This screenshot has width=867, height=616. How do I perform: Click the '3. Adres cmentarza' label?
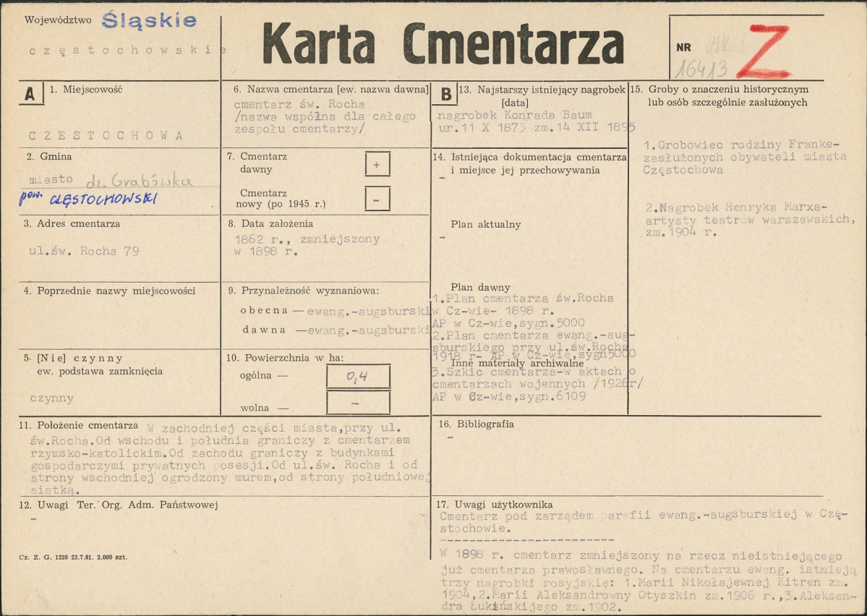click(72, 223)
